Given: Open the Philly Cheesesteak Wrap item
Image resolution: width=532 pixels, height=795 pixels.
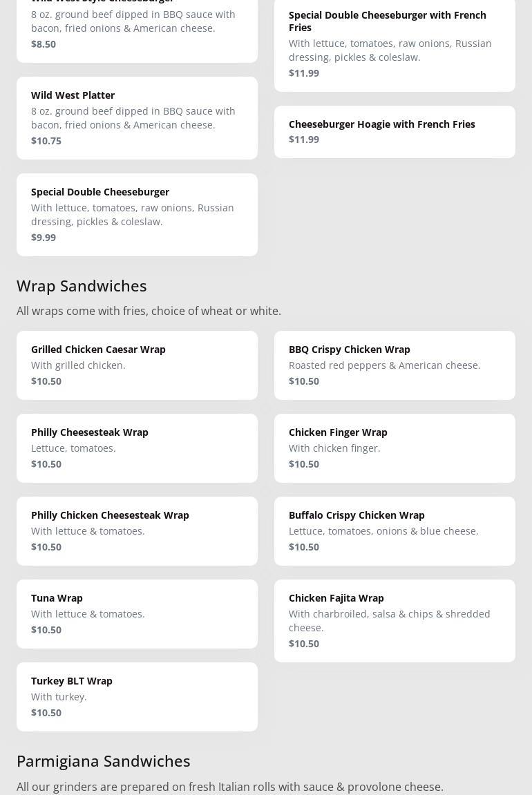Looking at the screenshot, I should coord(137,448).
